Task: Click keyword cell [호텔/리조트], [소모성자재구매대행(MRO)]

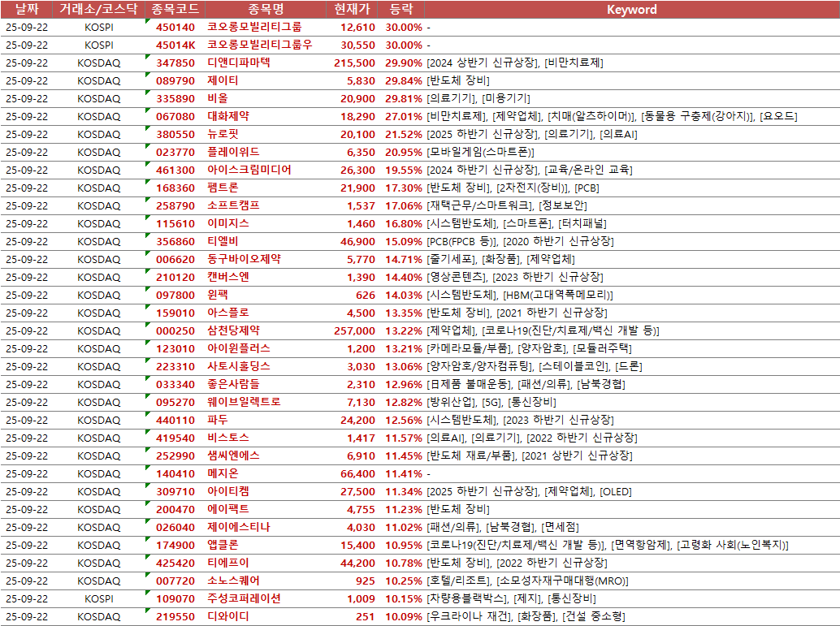Action: point(528,581)
